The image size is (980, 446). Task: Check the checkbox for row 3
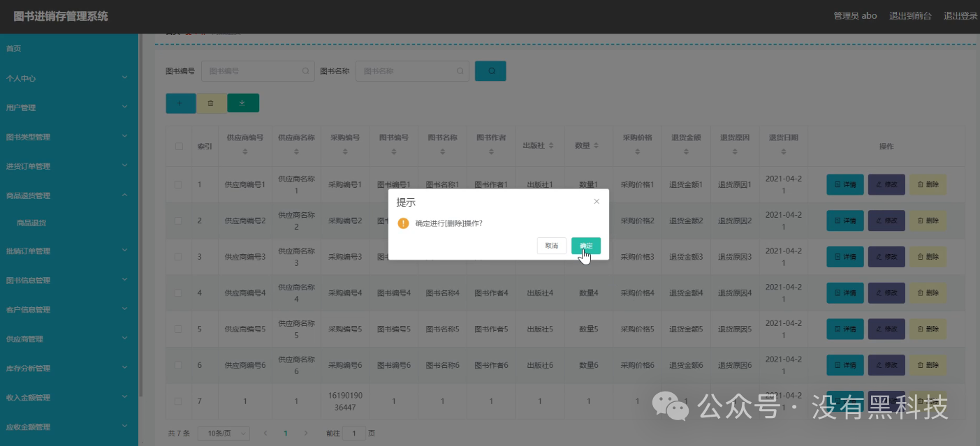click(x=179, y=257)
